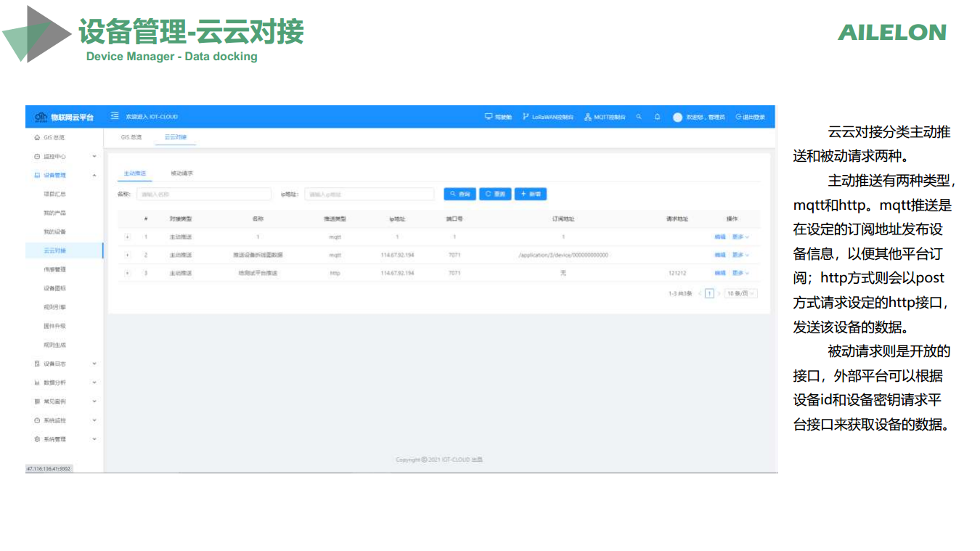Open the 10 条/页 page size dropdown

(x=741, y=293)
